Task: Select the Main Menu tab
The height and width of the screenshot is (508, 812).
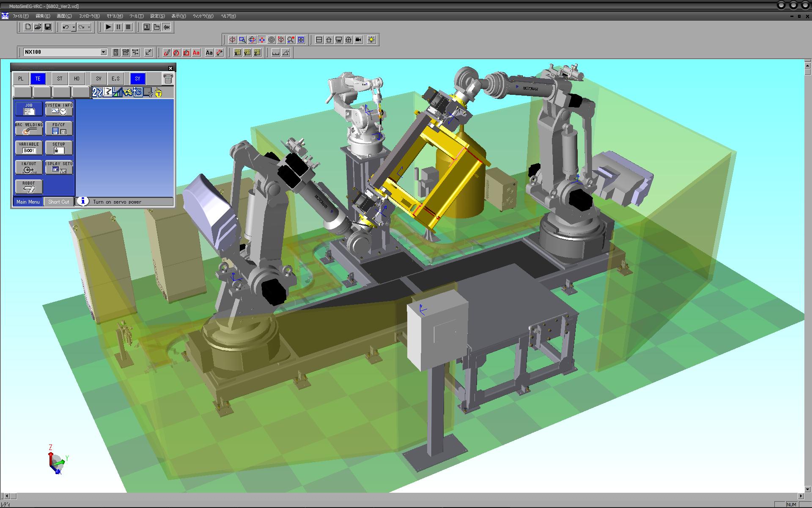Action: coord(28,202)
